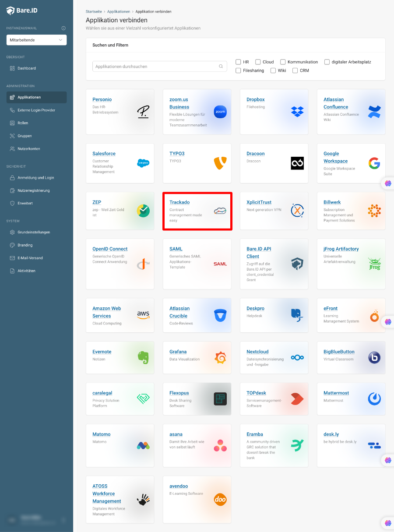This screenshot has width=394, height=532.
Task: Click the search magnifier icon
Action: click(x=221, y=67)
